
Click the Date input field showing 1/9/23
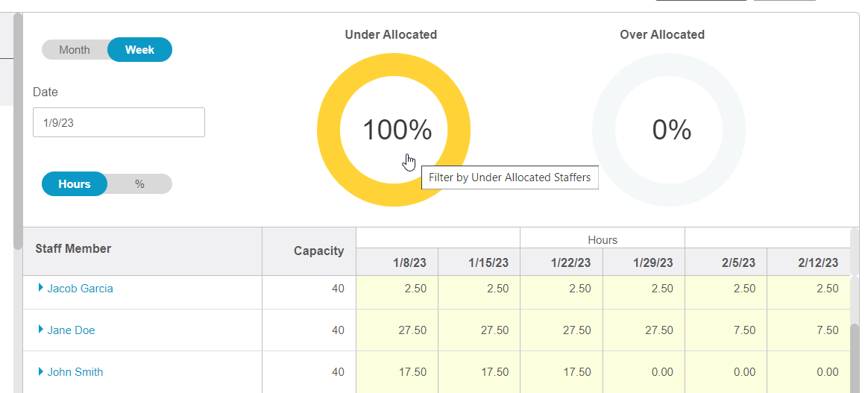pos(119,122)
